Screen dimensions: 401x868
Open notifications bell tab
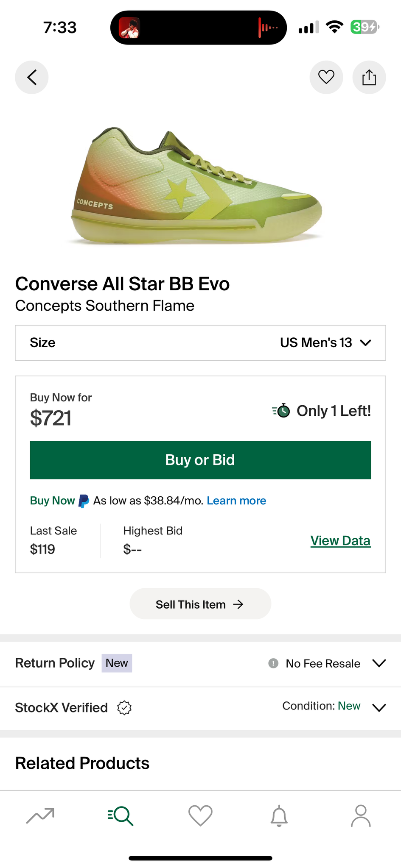pos(279,815)
